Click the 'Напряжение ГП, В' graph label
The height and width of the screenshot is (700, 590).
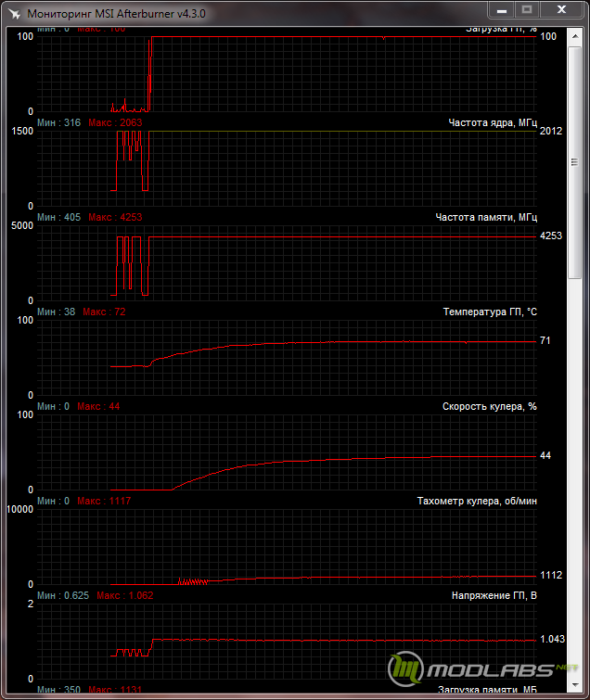tap(494, 595)
